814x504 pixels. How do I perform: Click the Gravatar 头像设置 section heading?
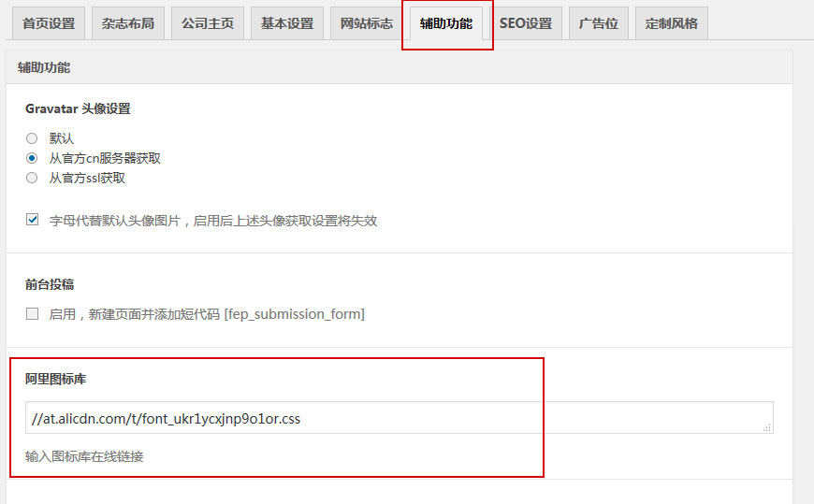point(78,108)
